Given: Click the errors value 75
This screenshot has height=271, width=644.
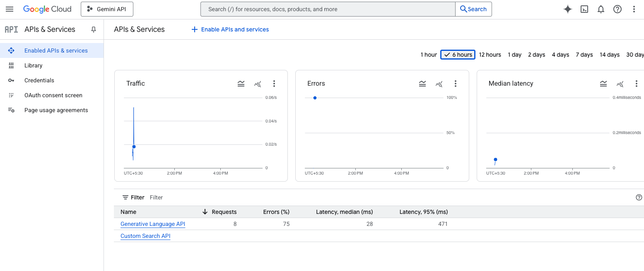Looking at the screenshot, I should (x=286, y=224).
